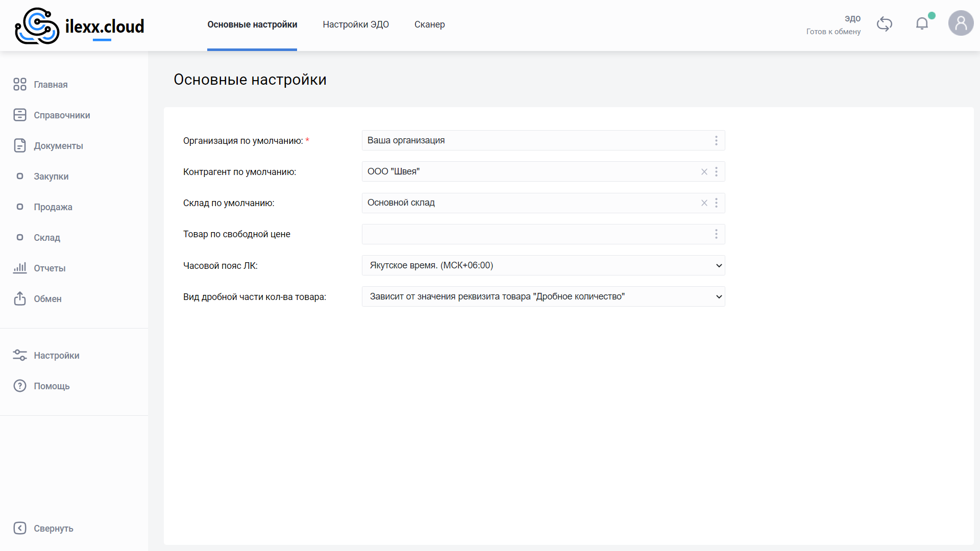Open three-dot menu for free-price product
The height and width of the screenshot is (551, 980).
(x=716, y=234)
